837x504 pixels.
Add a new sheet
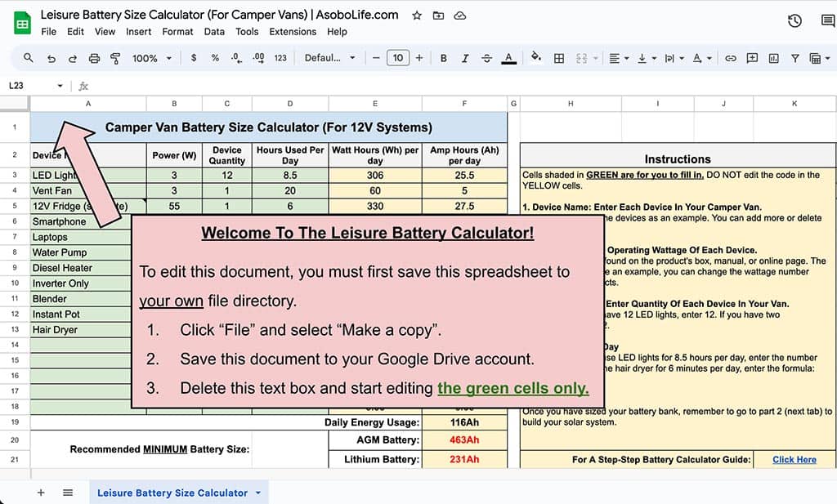pos(41,493)
